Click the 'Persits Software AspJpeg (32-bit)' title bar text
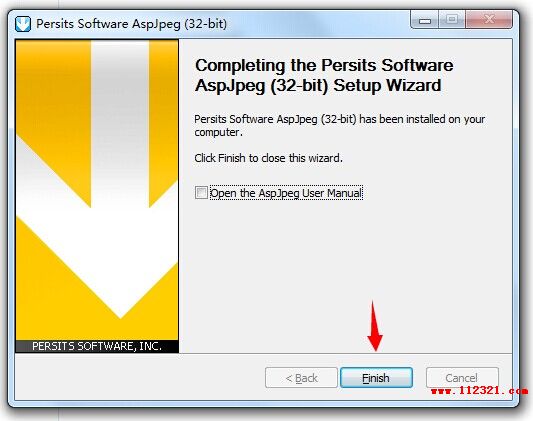This screenshot has width=533, height=421. coord(131,24)
